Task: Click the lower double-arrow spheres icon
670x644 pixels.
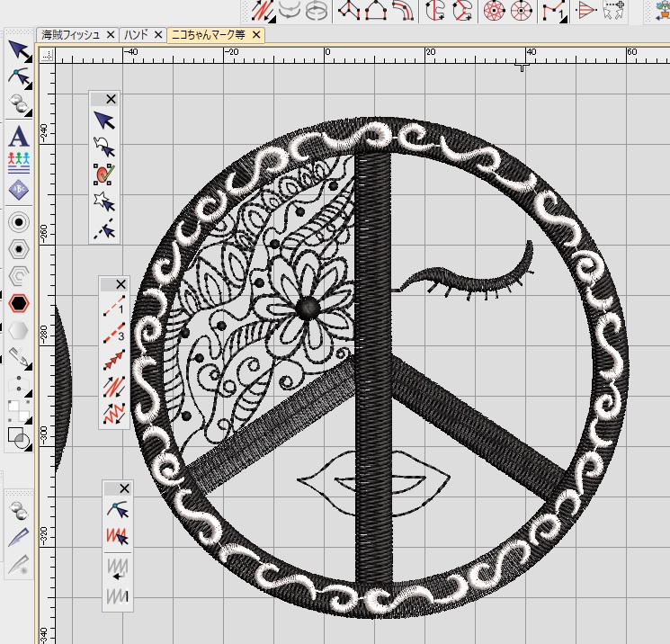Action: (x=19, y=510)
